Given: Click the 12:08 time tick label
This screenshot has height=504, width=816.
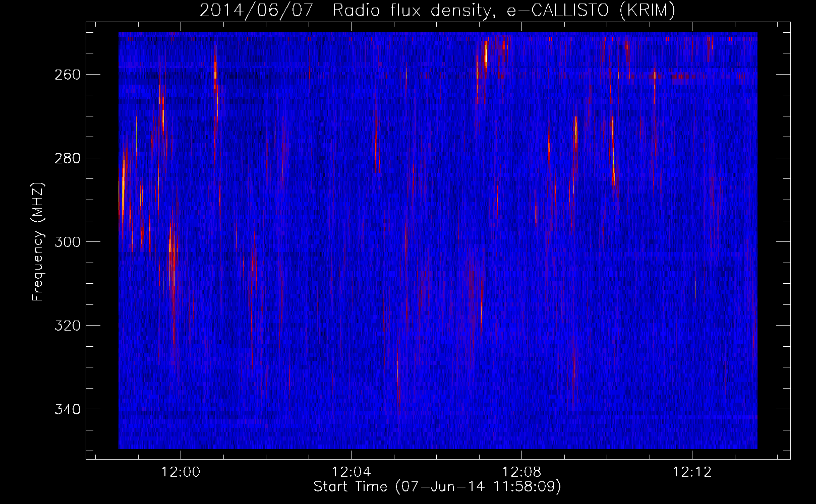Looking at the screenshot, I should pos(521,472).
